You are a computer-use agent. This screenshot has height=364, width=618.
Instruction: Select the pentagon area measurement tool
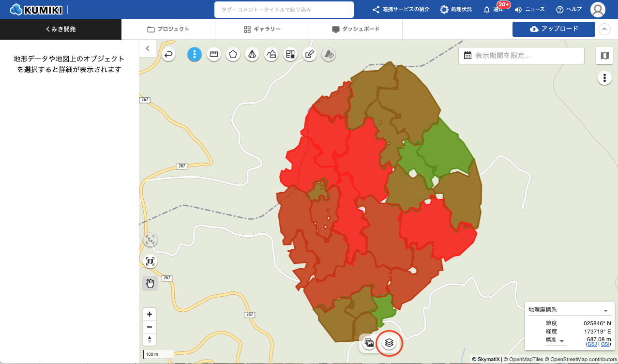pyautogui.click(x=233, y=55)
